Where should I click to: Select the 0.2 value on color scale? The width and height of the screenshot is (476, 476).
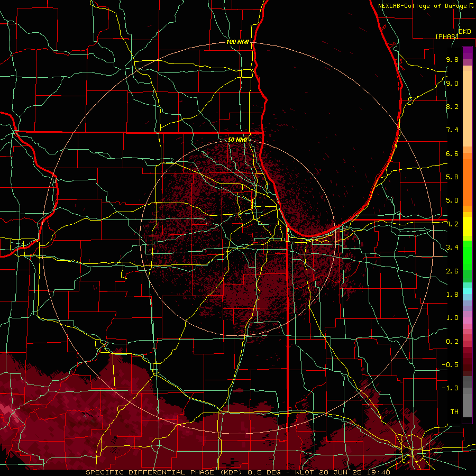(x=452, y=342)
